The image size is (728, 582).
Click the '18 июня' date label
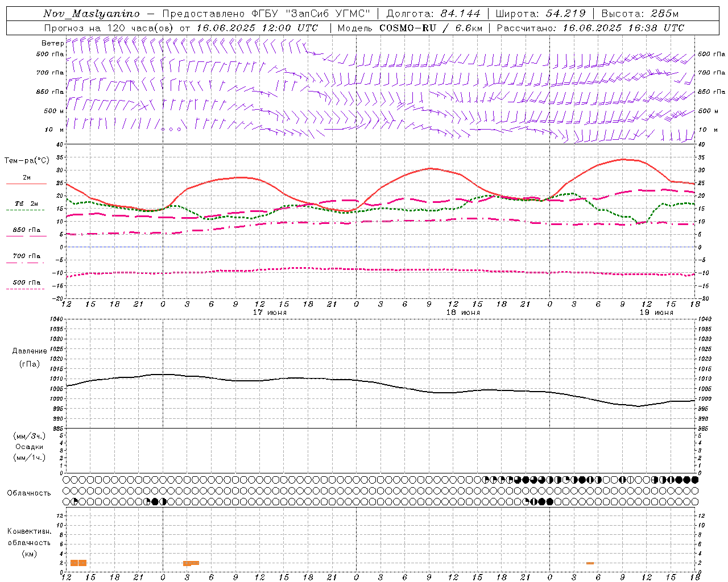point(463,313)
